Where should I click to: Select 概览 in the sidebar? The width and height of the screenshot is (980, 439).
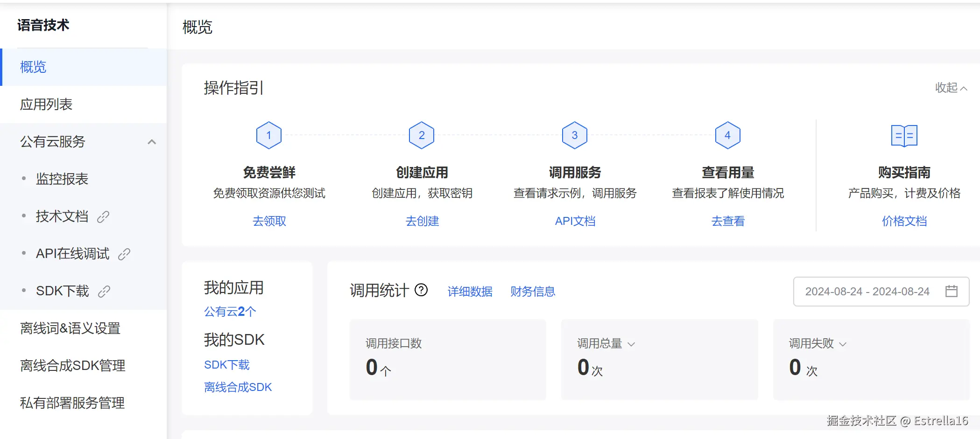84,67
